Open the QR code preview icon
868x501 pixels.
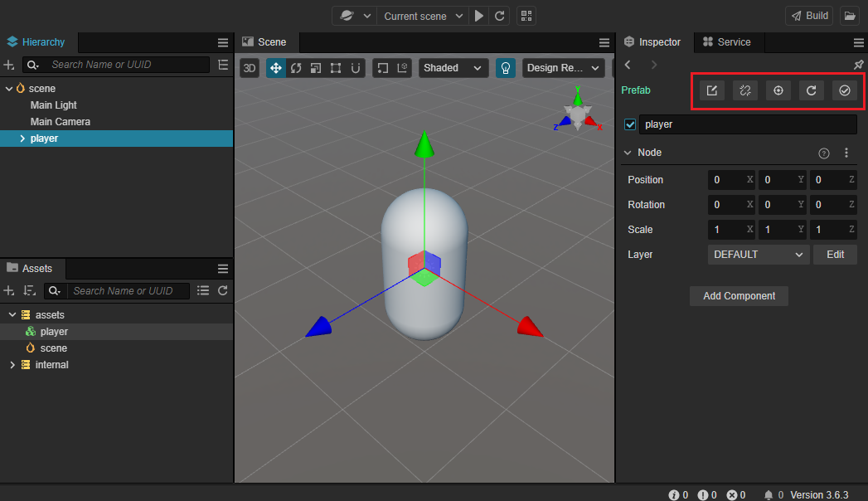click(526, 16)
